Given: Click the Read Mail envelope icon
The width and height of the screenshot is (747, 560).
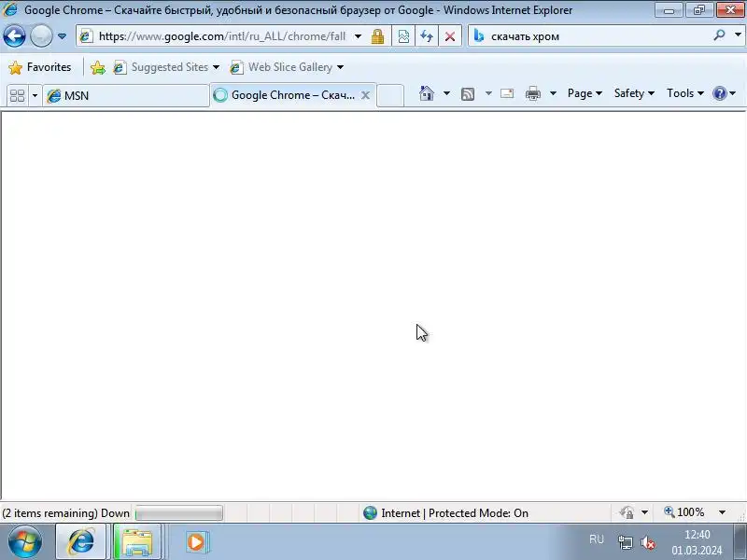Looking at the screenshot, I should click(507, 93).
